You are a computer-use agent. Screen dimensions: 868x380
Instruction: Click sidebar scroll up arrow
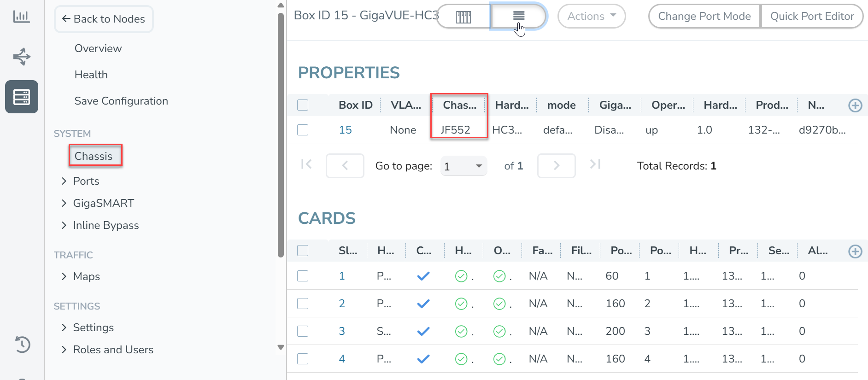point(281,6)
